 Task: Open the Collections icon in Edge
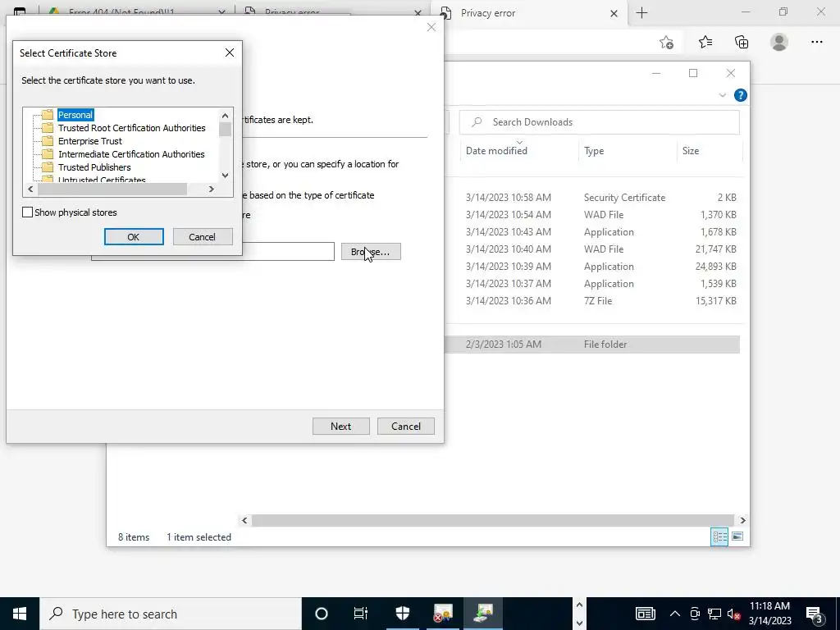point(742,42)
